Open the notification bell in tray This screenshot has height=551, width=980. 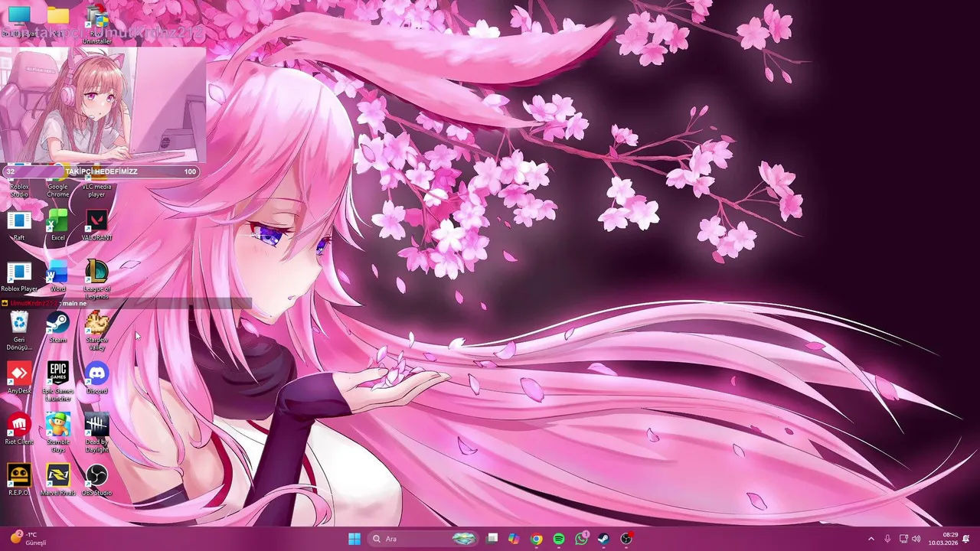pyautogui.click(x=967, y=539)
